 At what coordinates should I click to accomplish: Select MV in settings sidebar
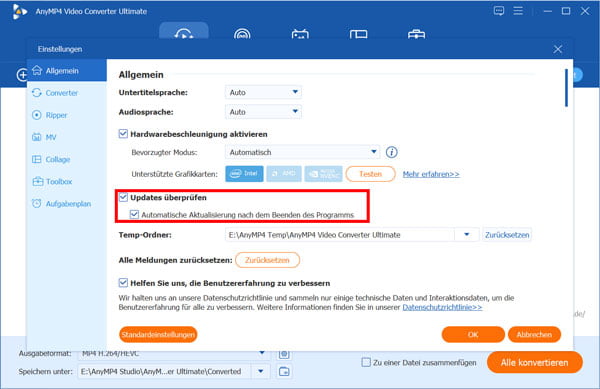click(x=67, y=137)
